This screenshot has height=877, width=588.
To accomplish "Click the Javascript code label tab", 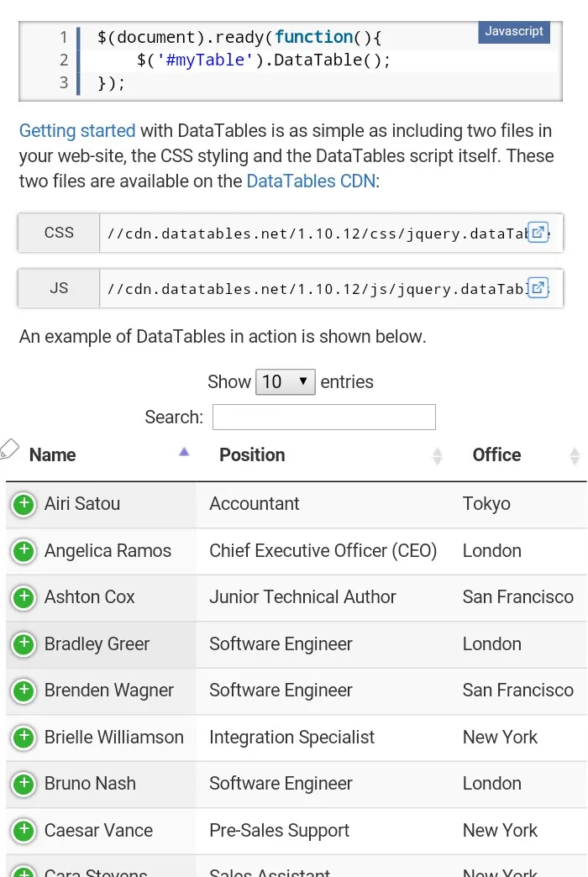I will [x=514, y=31].
